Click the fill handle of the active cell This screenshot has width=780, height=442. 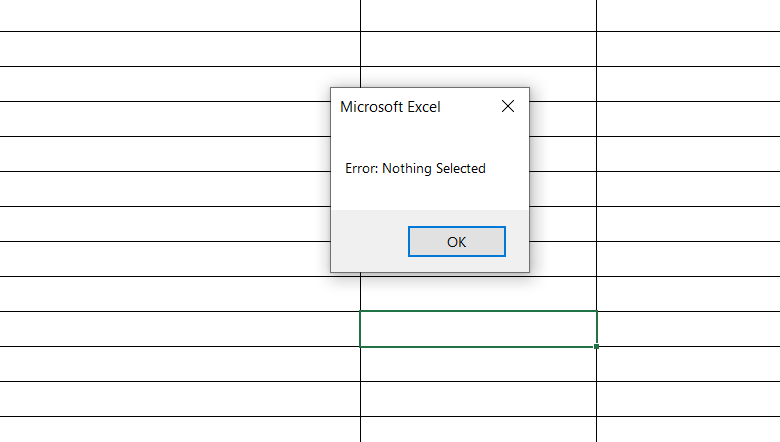(597, 346)
